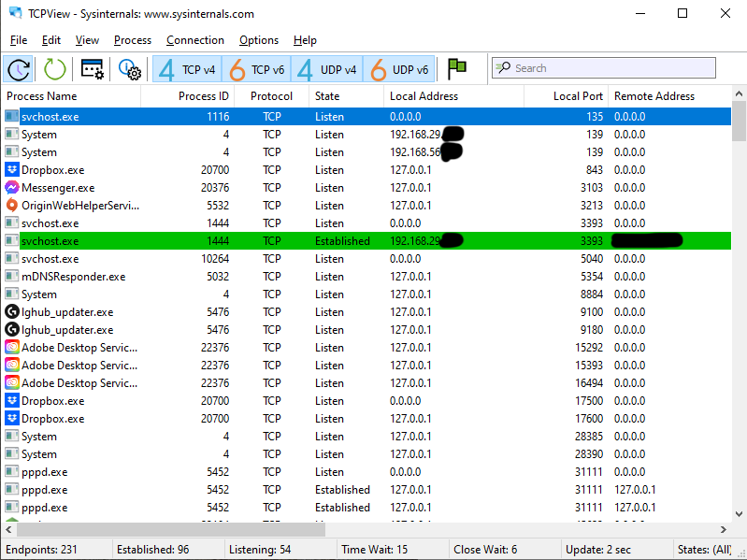The height and width of the screenshot is (560, 747).
Task: Click Process ID 5532 cell
Action: 218,206
